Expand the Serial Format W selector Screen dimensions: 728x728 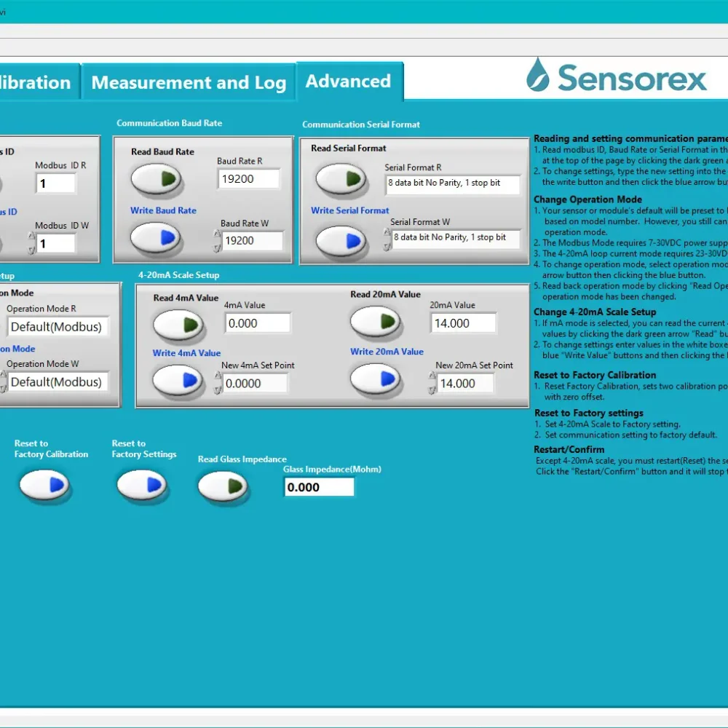pos(387,238)
